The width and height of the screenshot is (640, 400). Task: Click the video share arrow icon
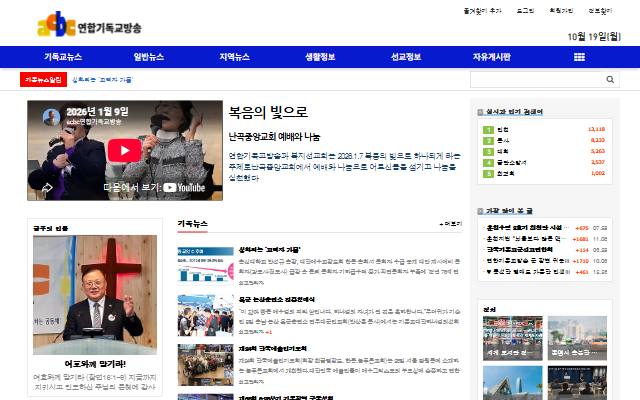click(47, 187)
